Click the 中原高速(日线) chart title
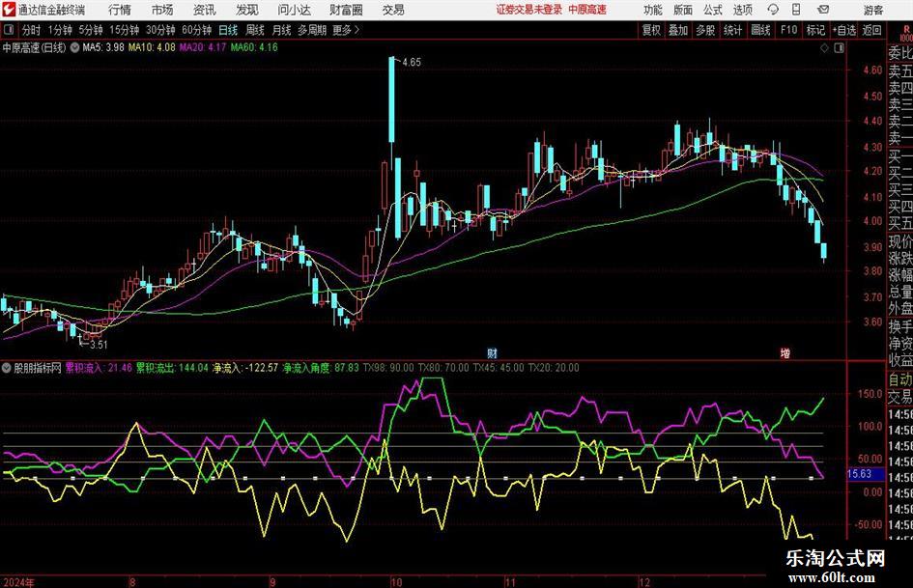Viewport: 913px width, 588px height. point(34,47)
